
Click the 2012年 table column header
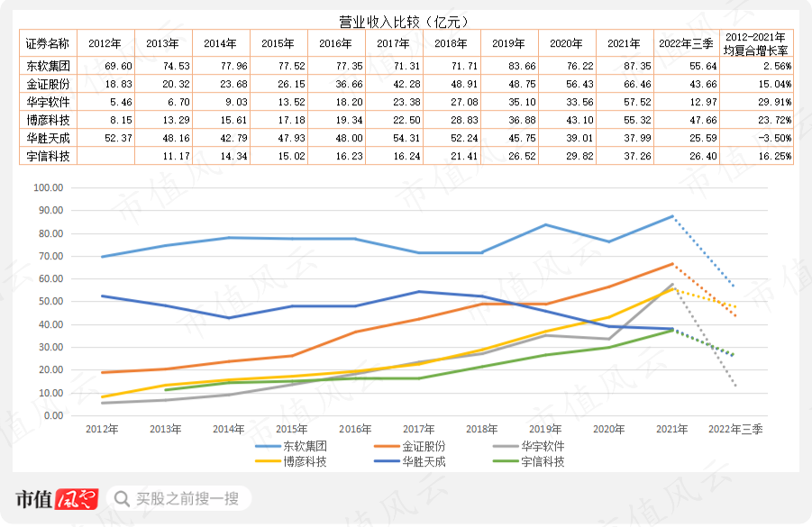click(x=105, y=43)
